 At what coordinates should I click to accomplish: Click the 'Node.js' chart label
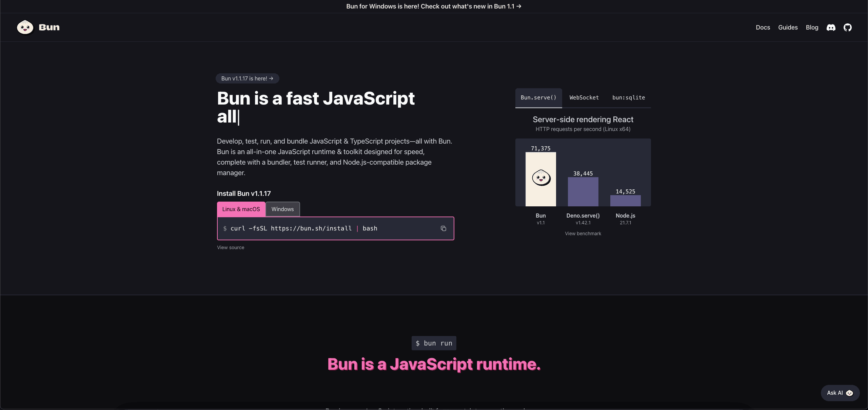tap(626, 216)
